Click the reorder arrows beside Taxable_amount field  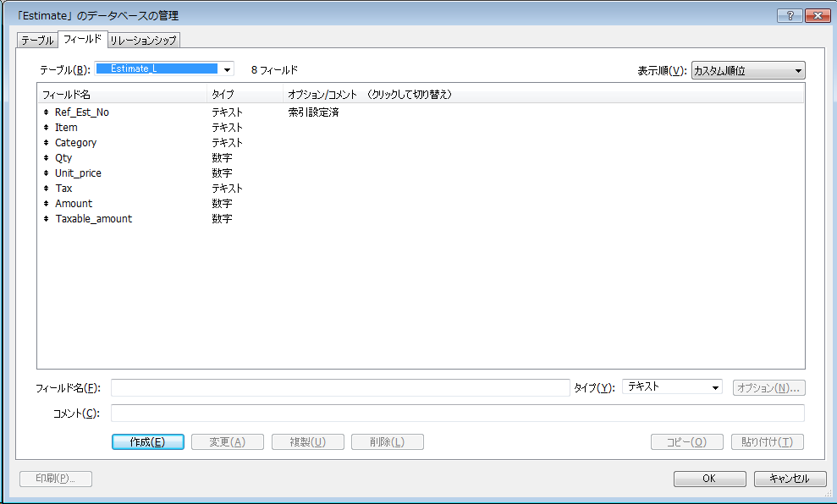[x=45, y=218]
